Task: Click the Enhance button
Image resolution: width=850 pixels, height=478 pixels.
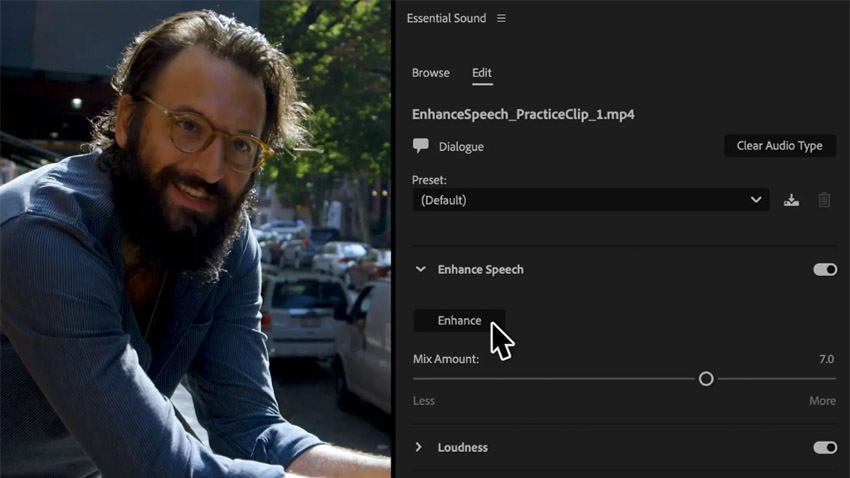Action: click(459, 320)
